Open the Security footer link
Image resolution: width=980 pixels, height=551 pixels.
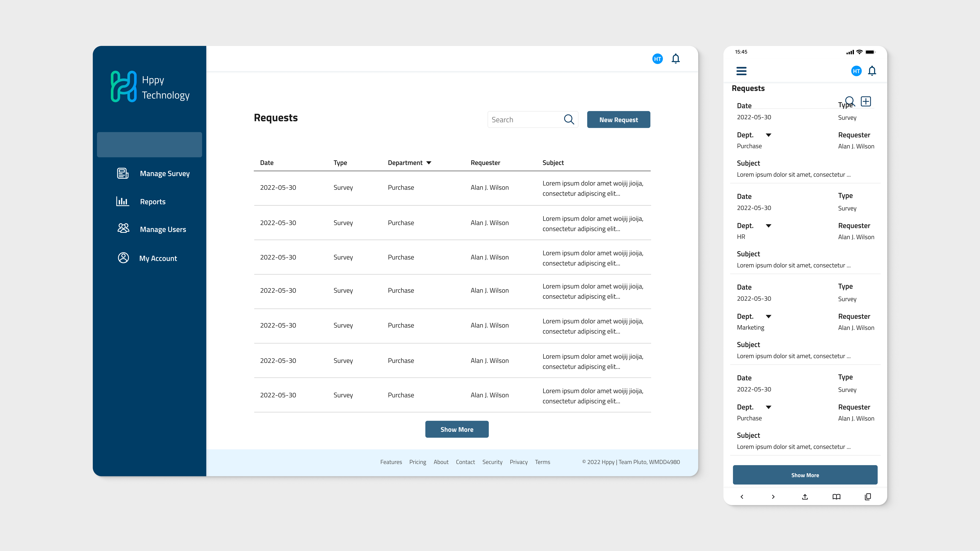[492, 462]
